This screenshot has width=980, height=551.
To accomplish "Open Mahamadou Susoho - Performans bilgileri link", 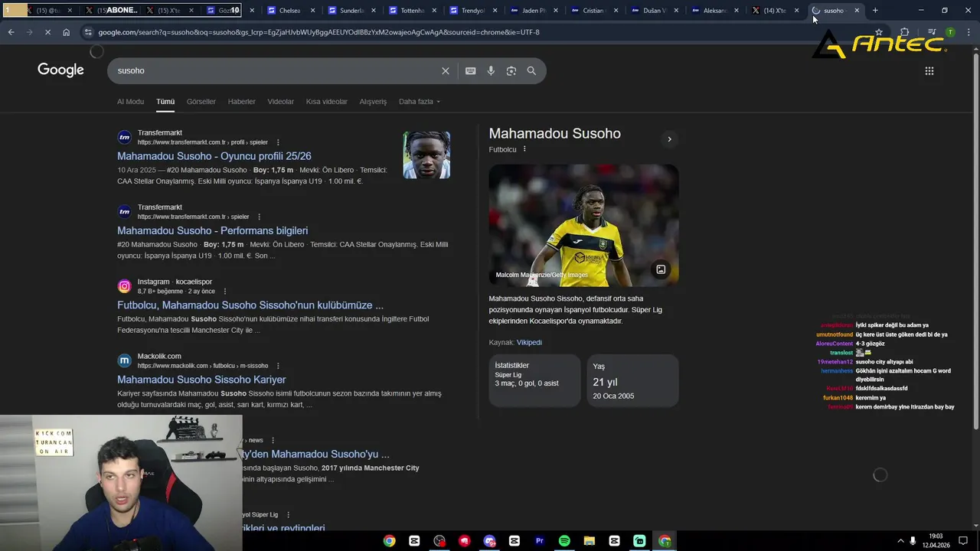I will point(213,230).
